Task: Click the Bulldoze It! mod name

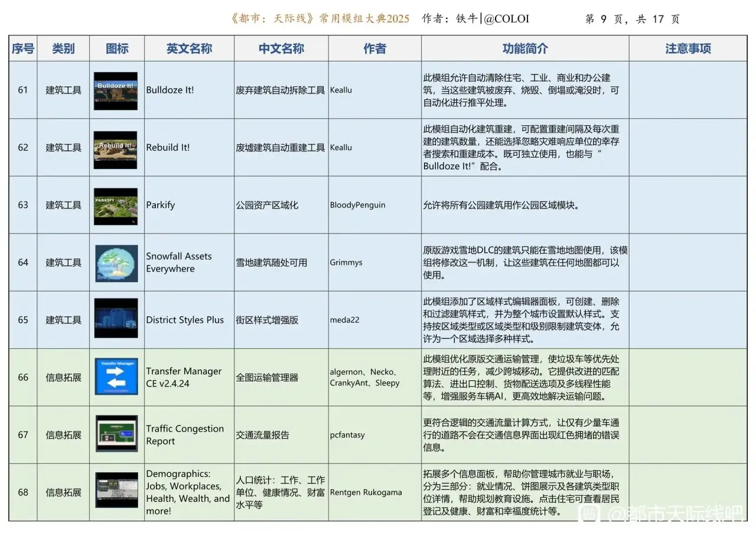Action: pyautogui.click(x=170, y=90)
